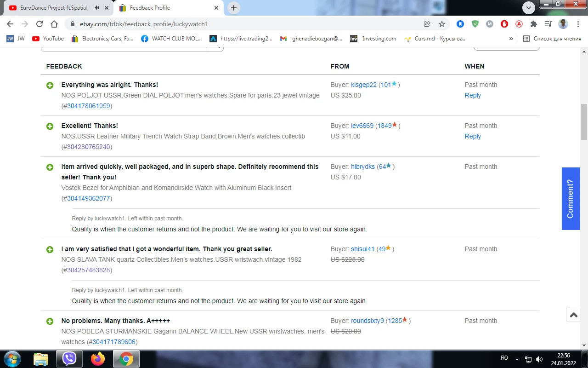Open roundsixty9's feedback score 1285
Viewport: 588px width, 368px height.
click(x=395, y=321)
